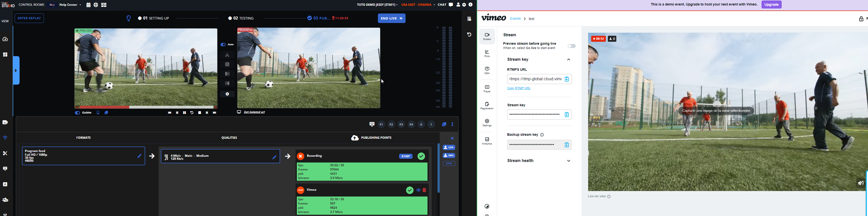The height and width of the screenshot is (216, 868).
Task: Expand panel with vertical resize arrows
Action: 452,124
